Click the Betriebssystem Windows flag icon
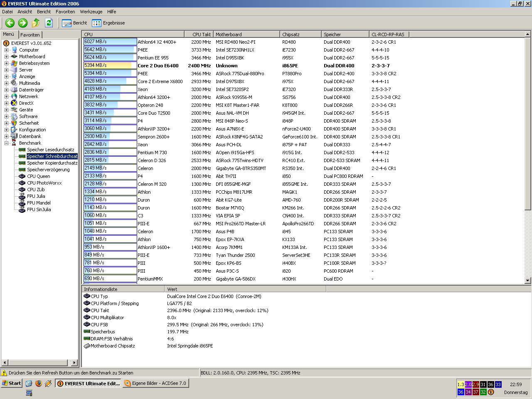Screen dimensions: 532x399 pyautogui.click(x=14, y=63)
